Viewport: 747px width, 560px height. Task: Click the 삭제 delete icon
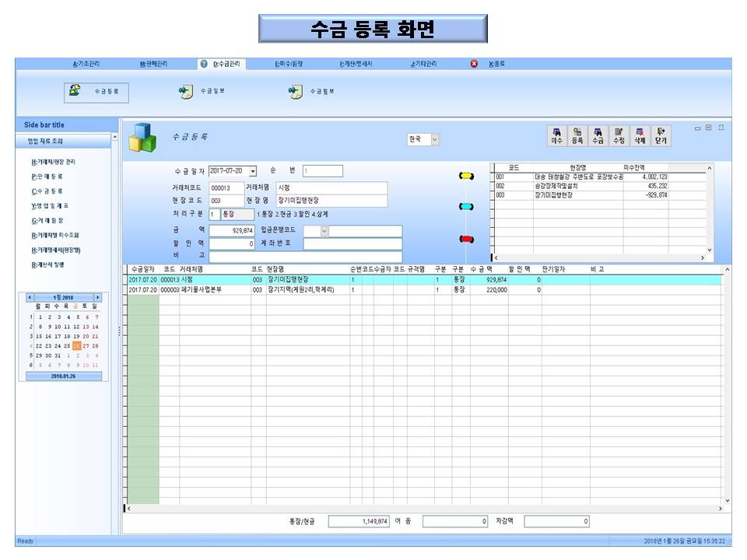[640, 136]
